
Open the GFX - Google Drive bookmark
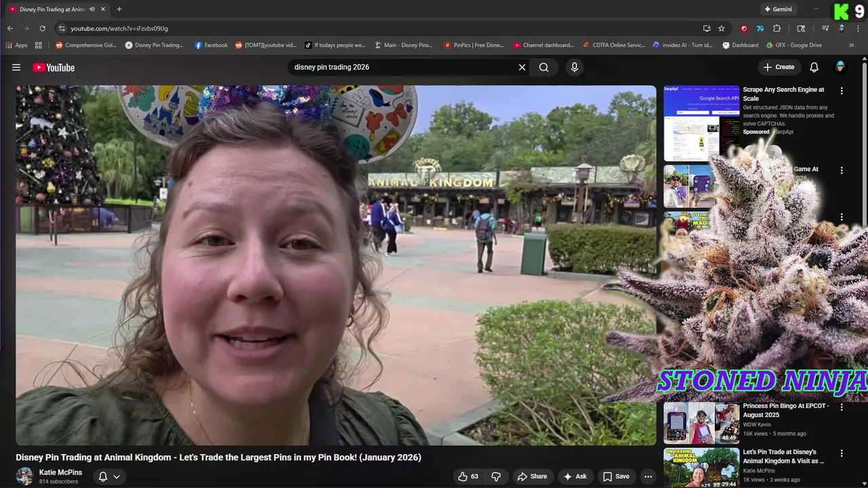click(x=794, y=45)
